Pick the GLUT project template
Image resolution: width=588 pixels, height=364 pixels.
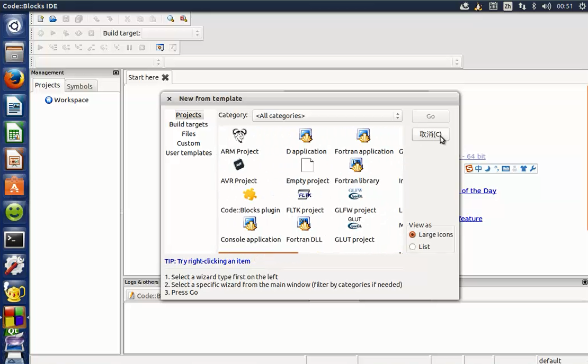coord(354,230)
